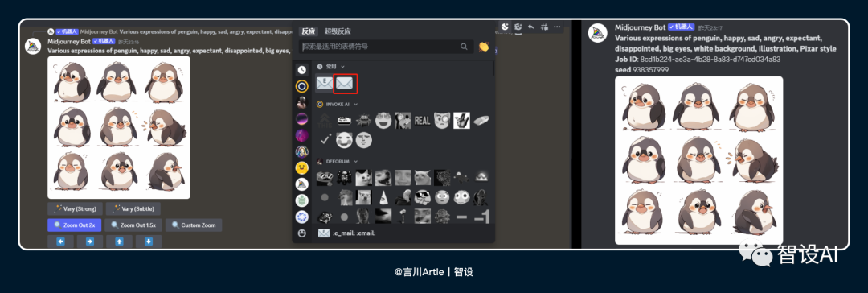Viewport: 868px width, 293px height.
Task: Pick the spider emoji in INVOKE AI
Action: point(364,121)
